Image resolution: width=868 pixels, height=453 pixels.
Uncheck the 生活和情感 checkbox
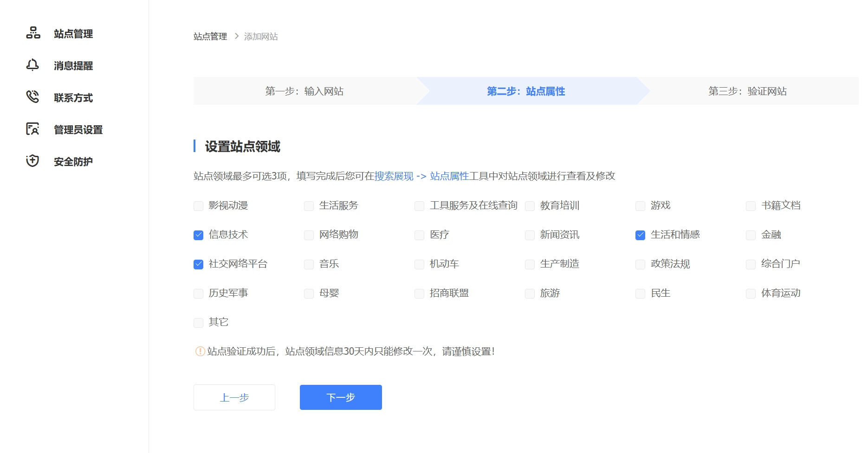pos(640,235)
